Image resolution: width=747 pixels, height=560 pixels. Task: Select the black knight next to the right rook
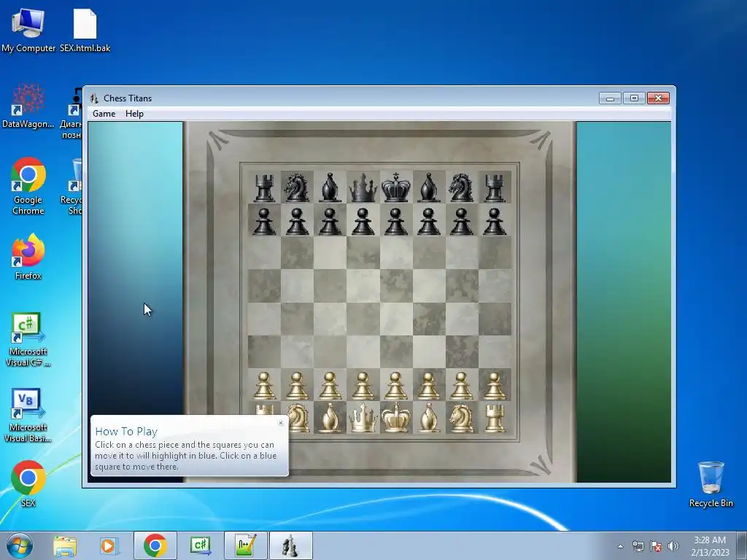pos(461,187)
